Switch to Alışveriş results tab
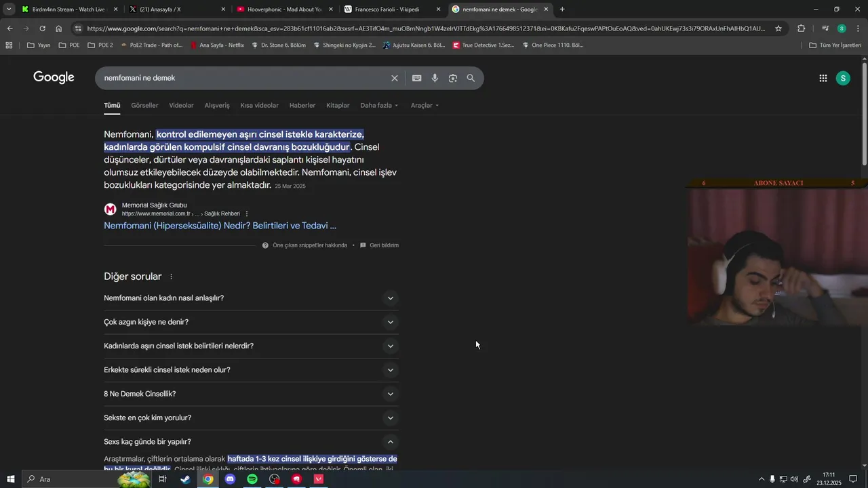This screenshot has width=868, height=488. tap(217, 106)
